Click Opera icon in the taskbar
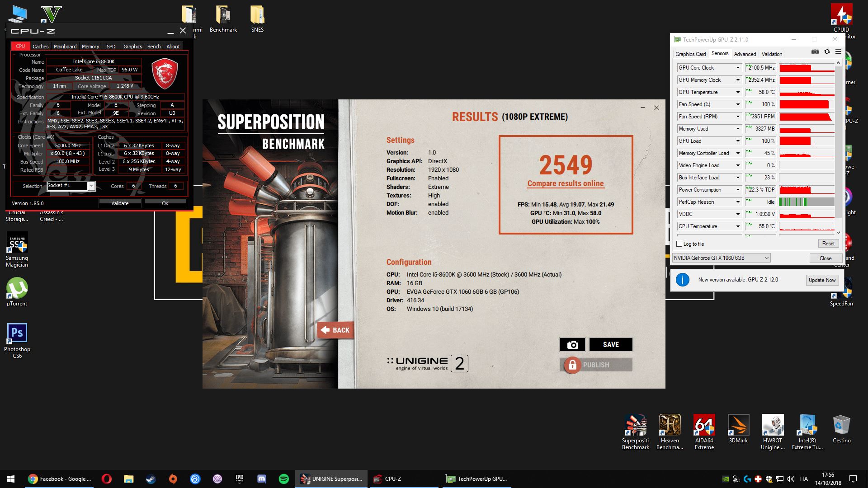Image resolution: width=868 pixels, height=488 pixels. (x=107, y=479)
